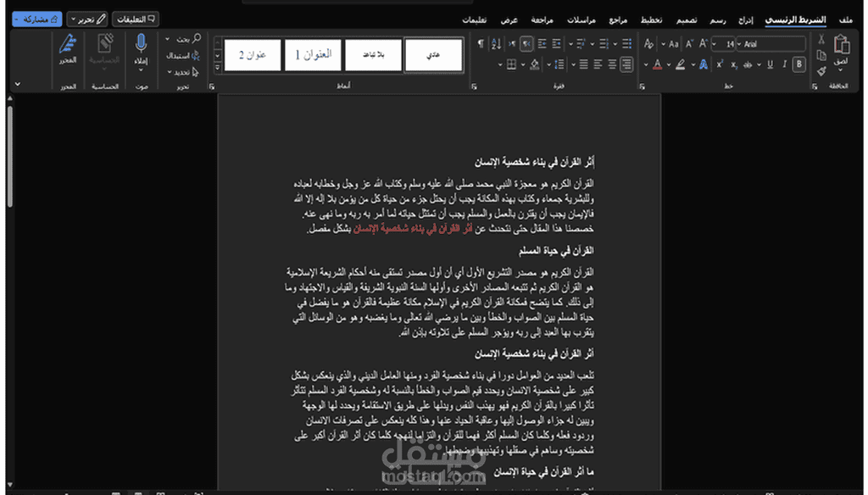Screen dimensions: 868x495
Task: Click the Bold formatting button
Action: point(800,64)
